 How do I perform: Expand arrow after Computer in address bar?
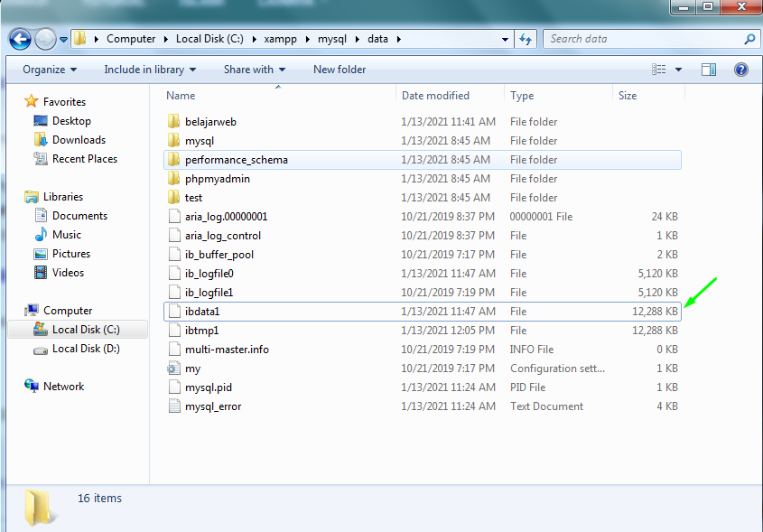[166, 40]
